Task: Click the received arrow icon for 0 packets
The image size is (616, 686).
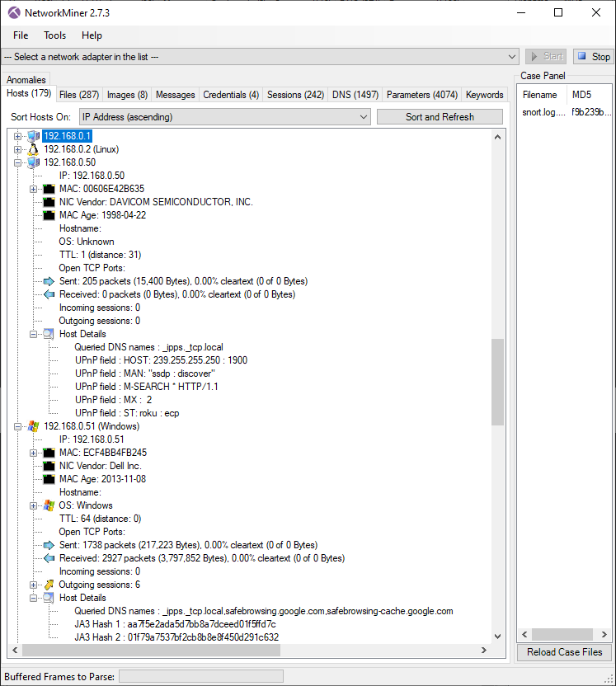Action: tap(49, 294)
